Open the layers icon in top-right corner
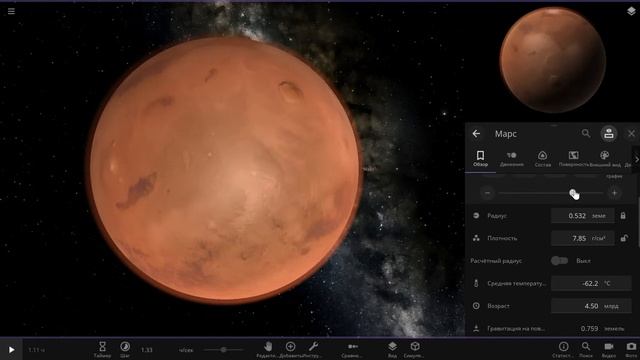This screenshot has height=360, width=640. [x=631, y=11]
